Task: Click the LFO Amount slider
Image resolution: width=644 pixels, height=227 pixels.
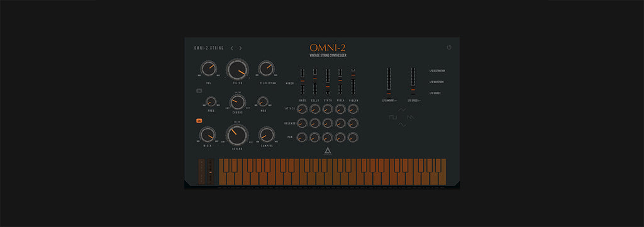Action: 389,82
